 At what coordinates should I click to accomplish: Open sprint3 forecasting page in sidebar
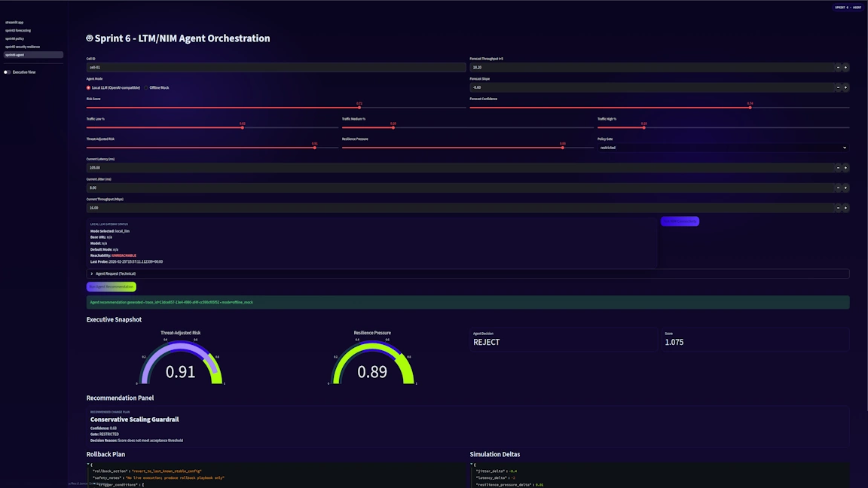click(18, 31)
